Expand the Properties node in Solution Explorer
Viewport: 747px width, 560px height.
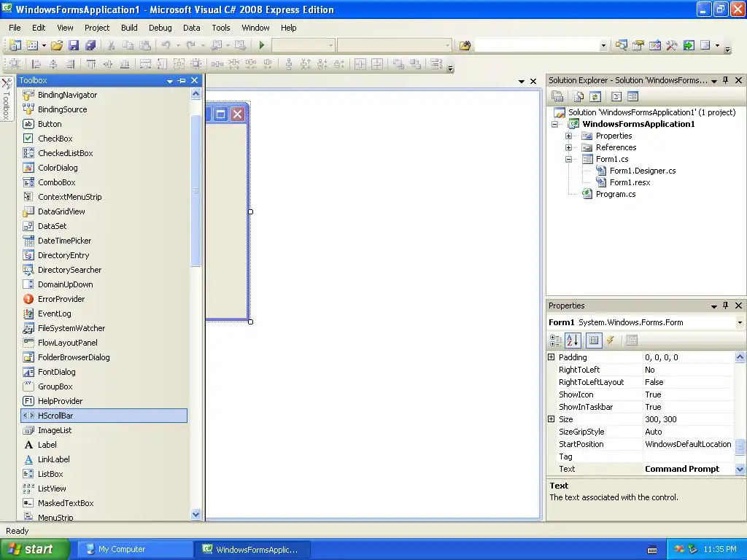(568, 136)
